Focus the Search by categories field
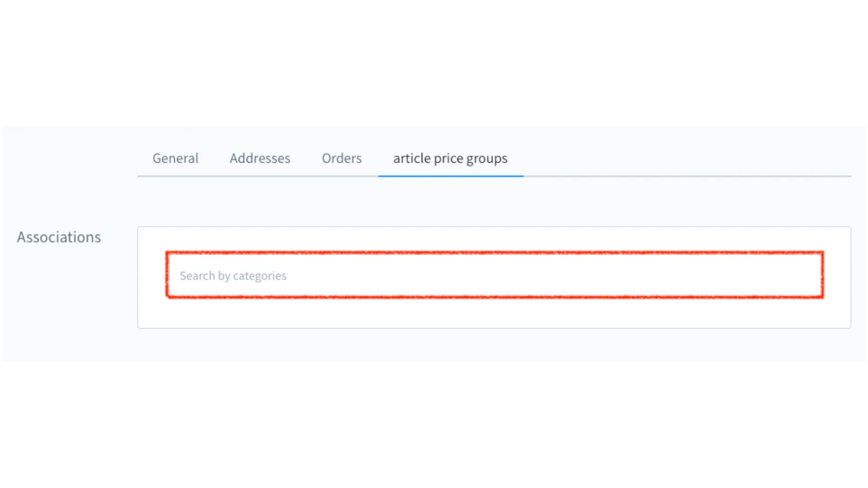This screenshot has height=488, width=868. 494,275
